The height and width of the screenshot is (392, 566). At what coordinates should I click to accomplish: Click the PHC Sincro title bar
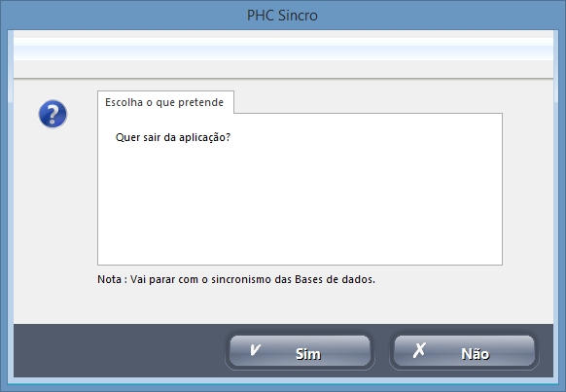click(x=282, y=16)
